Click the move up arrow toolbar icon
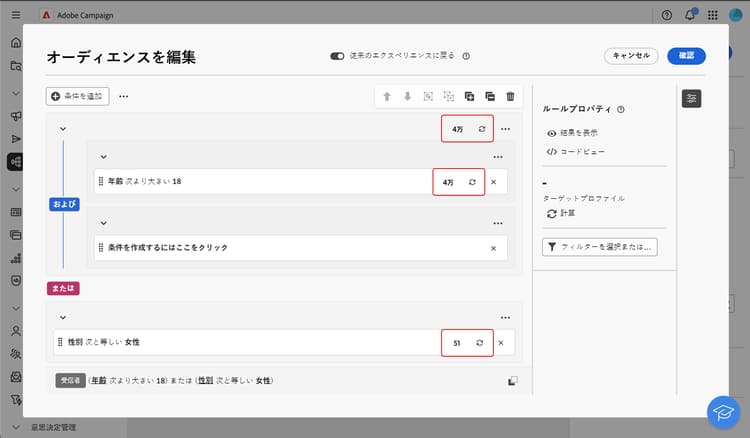Screen dimensions: 750x438 (387, 97)
